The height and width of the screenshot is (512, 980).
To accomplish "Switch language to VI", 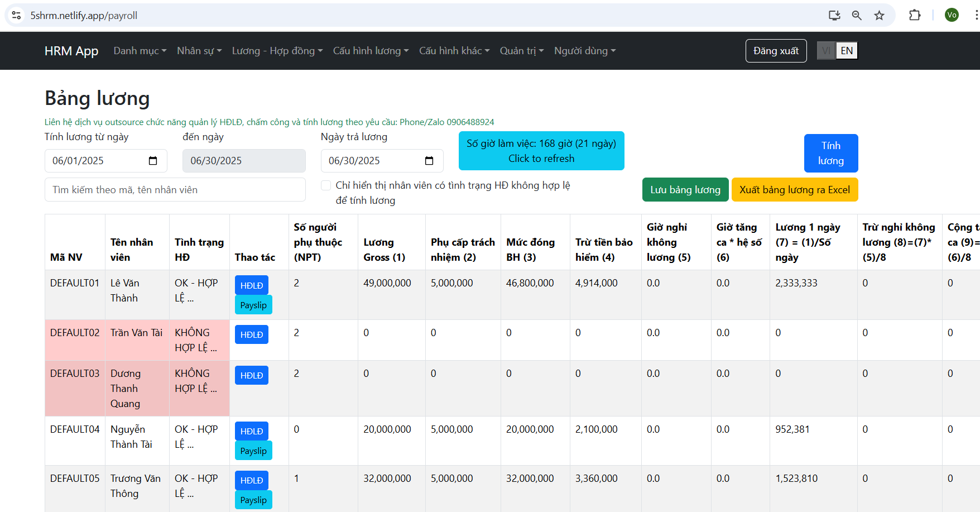I will click(826, 51).
